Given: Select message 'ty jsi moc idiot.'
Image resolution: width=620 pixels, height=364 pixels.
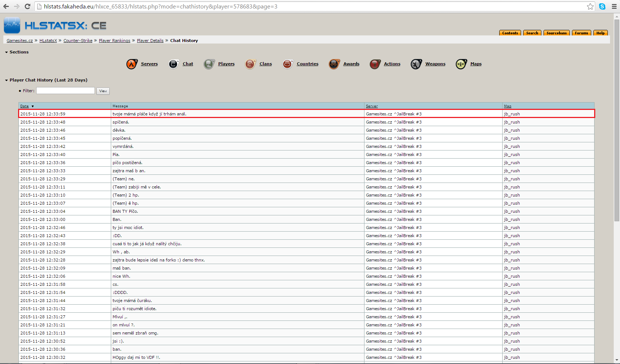Looking at the screenshot, I should 128,228.
